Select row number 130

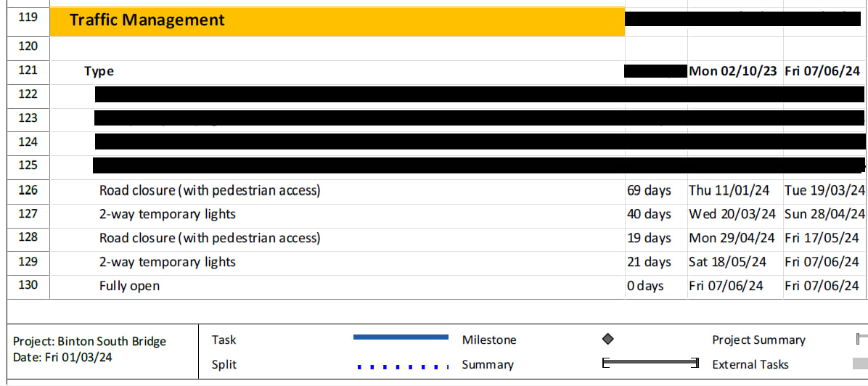point(28,285)
